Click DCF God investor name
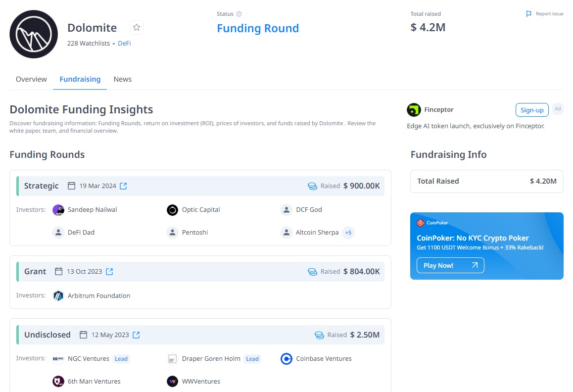The image size is (573, 392). [309, 210]
